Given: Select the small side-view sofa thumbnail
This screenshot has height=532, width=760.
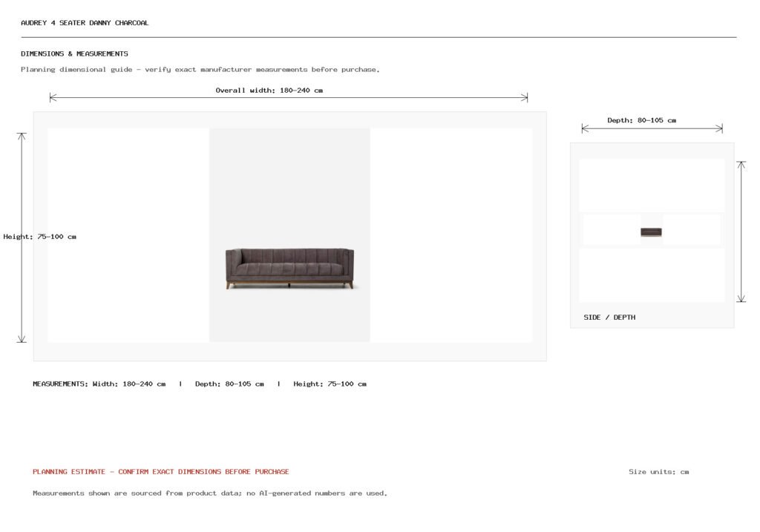Looking at the screenshot, I should pyautogui.click(x=651, y=231).
